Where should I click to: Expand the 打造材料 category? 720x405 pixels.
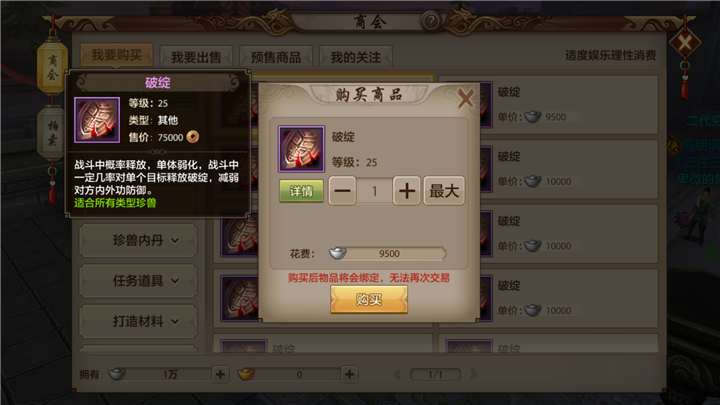[138, 321]
